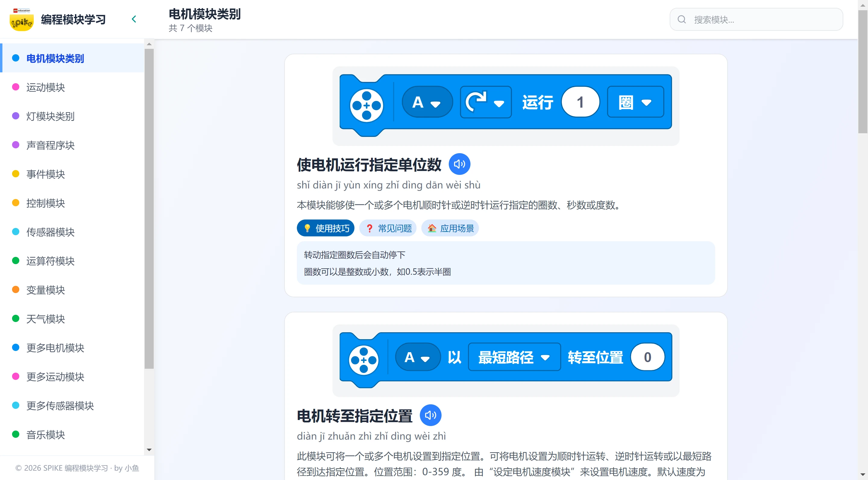The width and height of the screenshot is (868, 480).
Task: Collapse the sidebar with the left chevron
Action: [x=134, y=19]
